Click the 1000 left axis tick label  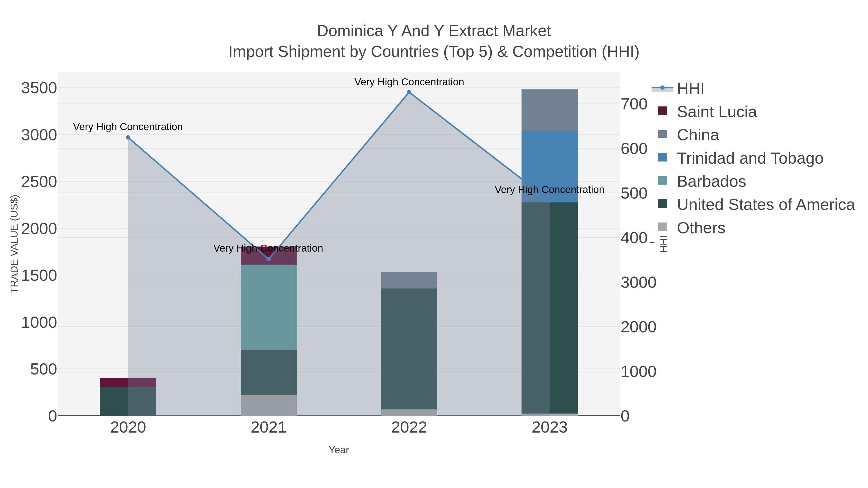click(x=39, y=323)
